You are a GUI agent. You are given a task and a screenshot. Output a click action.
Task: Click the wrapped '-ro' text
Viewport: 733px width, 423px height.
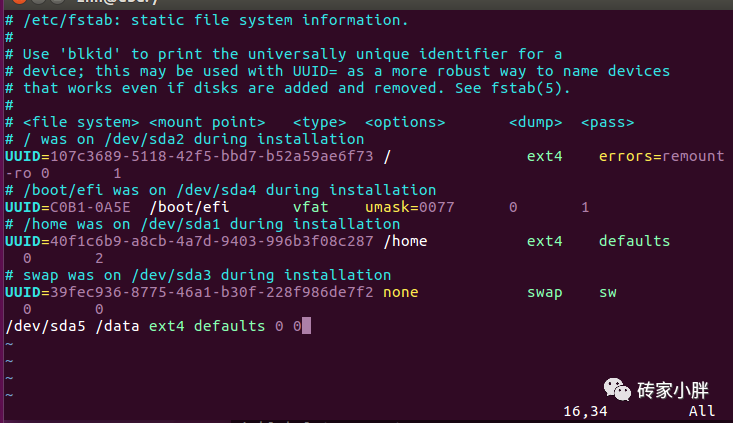18,173
